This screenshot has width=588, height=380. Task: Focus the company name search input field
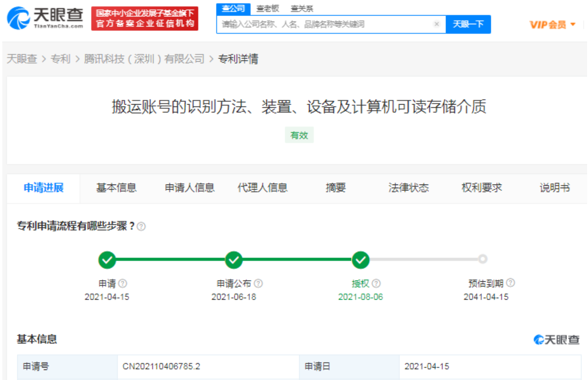pos(324,24)
